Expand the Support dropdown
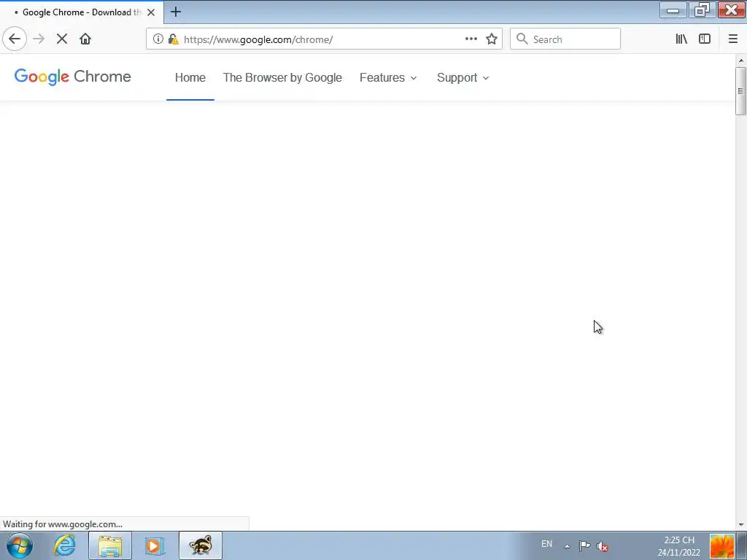747x560 pixels. [463, 77]
